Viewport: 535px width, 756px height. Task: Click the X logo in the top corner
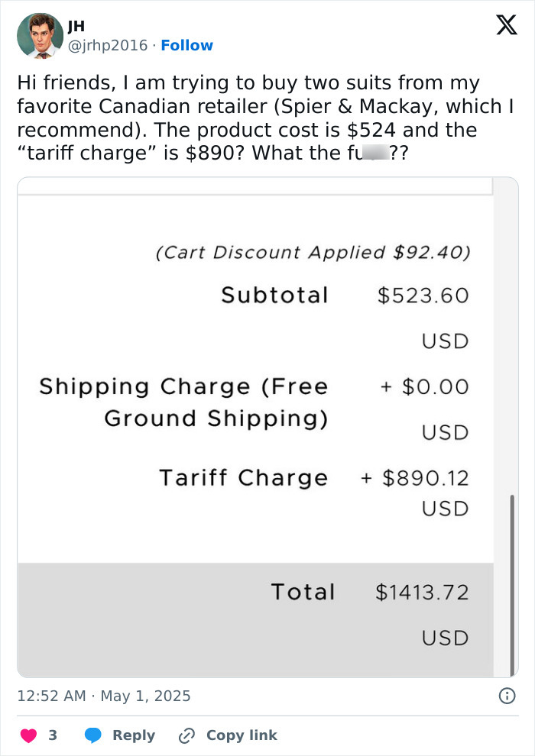[505, 25]
